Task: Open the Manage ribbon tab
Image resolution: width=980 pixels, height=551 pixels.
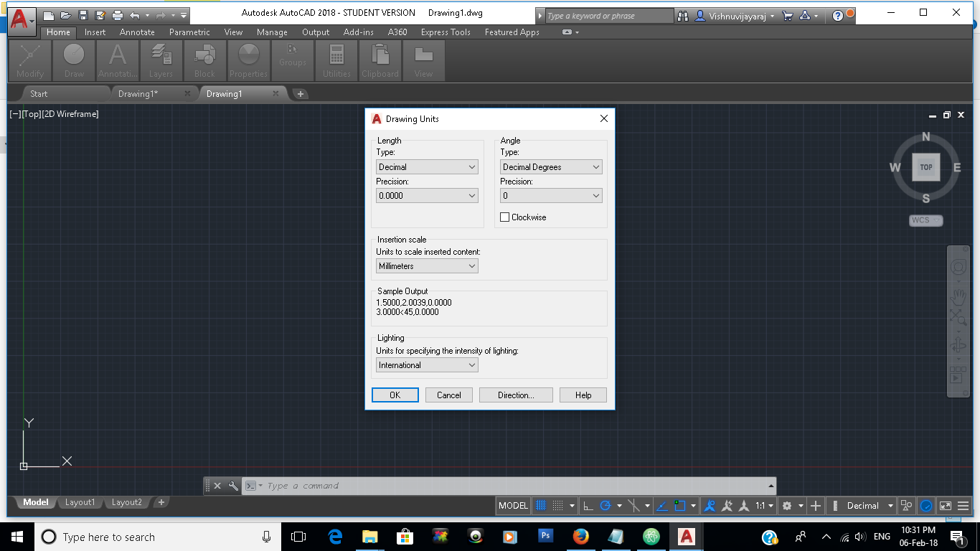Action: pyautogui.click(x=272, y=32)
